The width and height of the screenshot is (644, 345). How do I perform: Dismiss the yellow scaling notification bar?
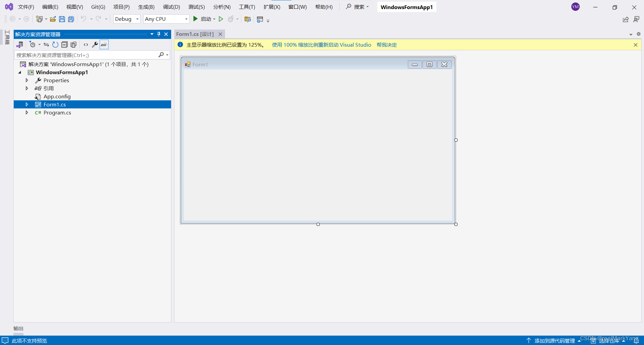coord(636,45)
